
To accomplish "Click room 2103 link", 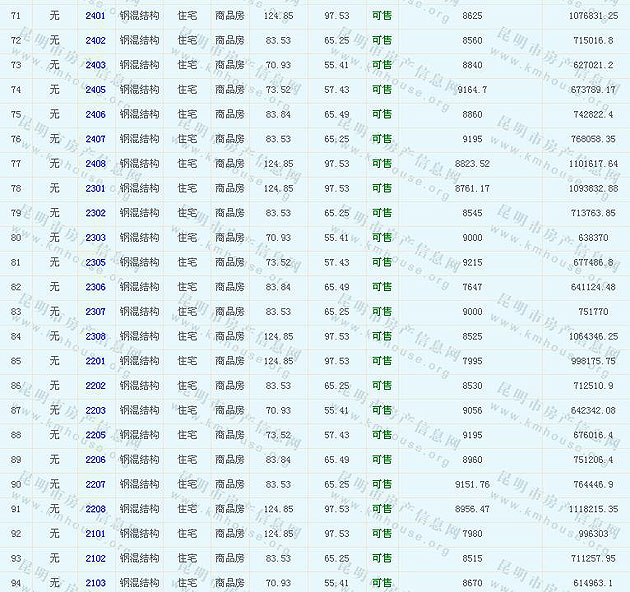I will pos(96,583).
